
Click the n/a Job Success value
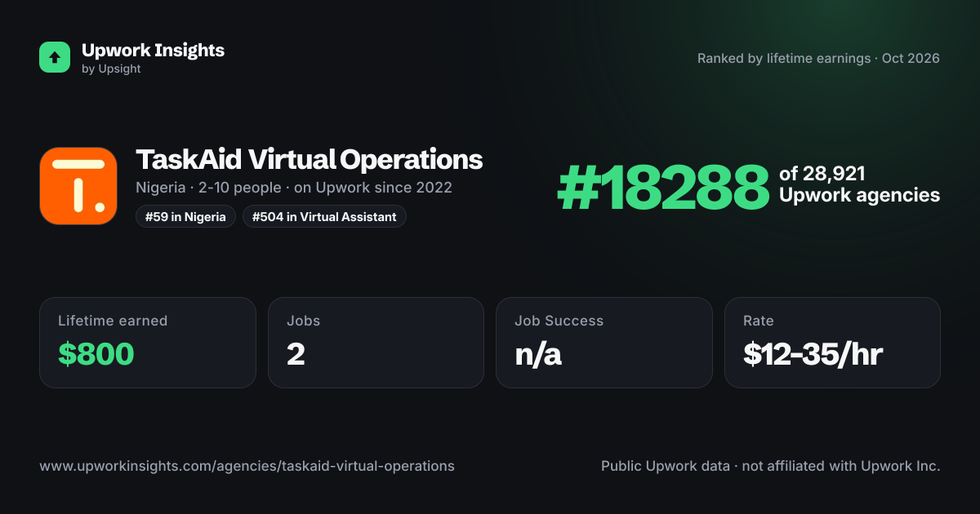[x=538, y=354]
